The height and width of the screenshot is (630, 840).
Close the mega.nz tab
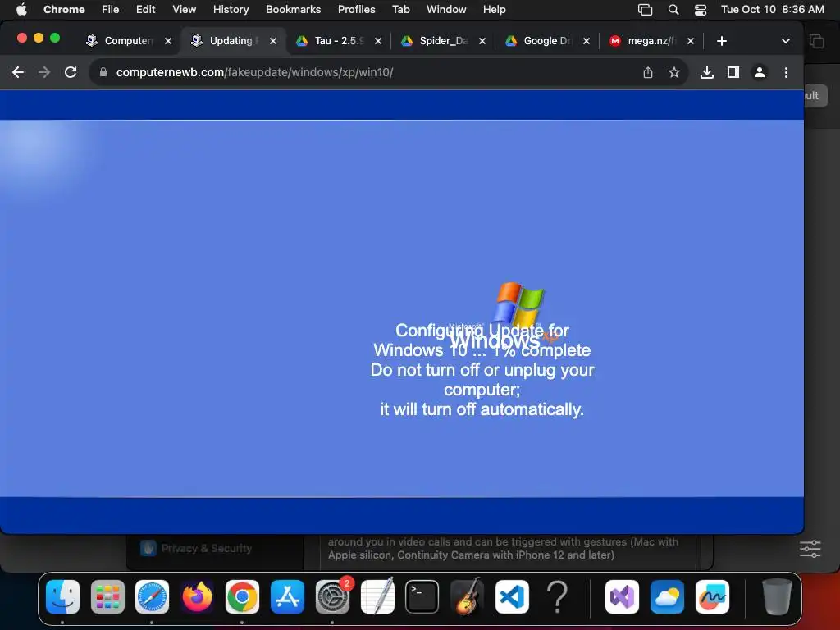click(x=691, y=41)
